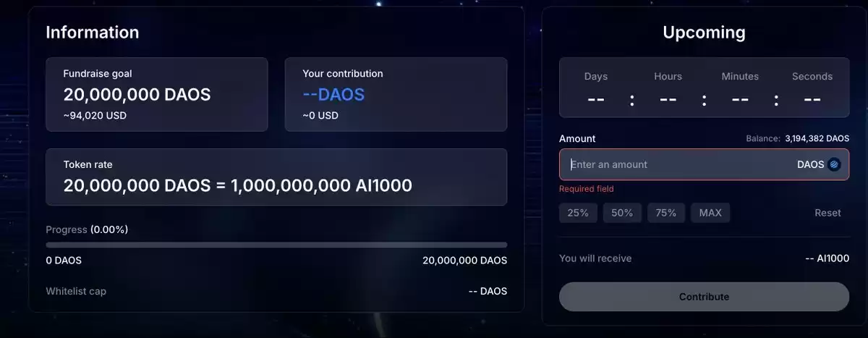Select the Fundraise goal card
Screen dimensions: 868x338
pyautogui.click(x=157, y=95)
